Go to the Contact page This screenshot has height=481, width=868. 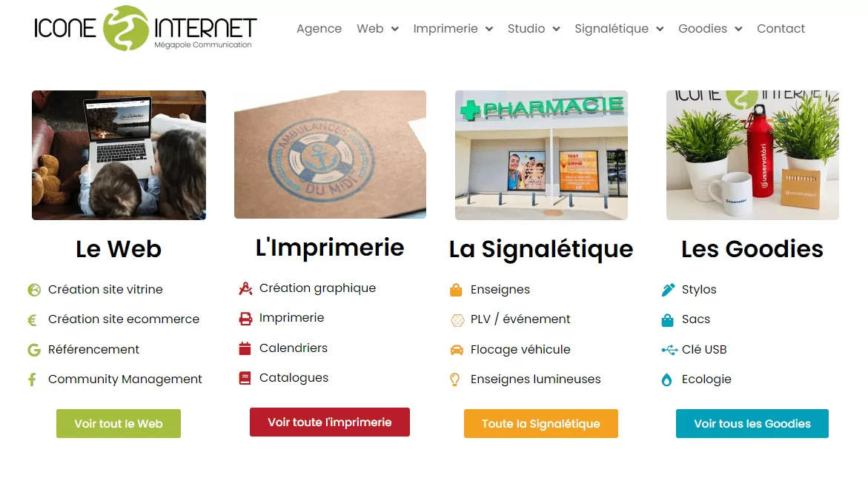click(x=781, y=29)
